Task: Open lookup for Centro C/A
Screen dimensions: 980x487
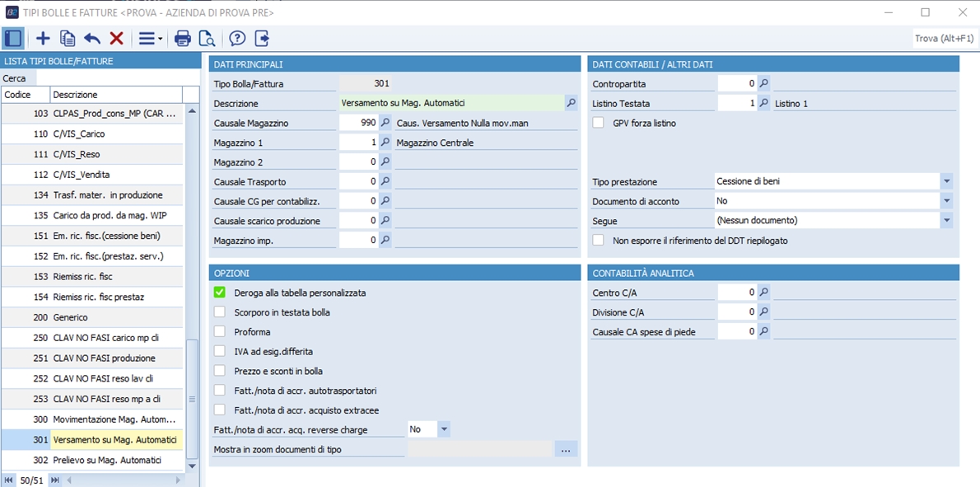Action: coord(763,292)
